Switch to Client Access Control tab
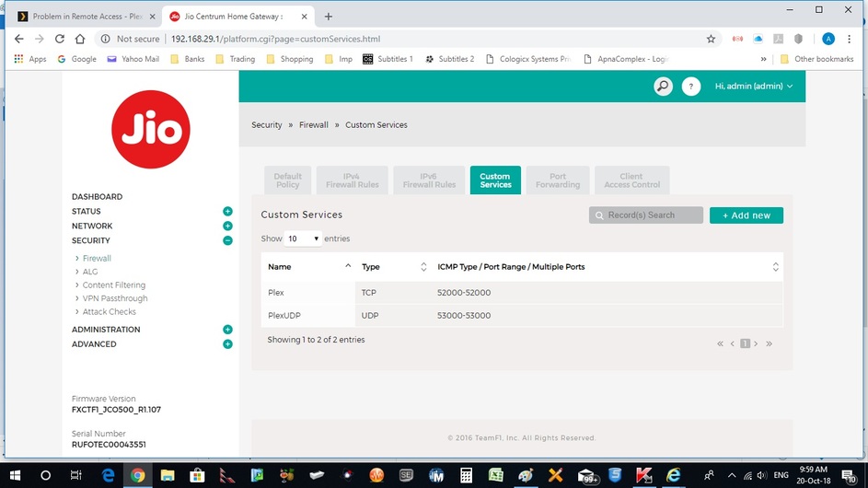This screenshot has height=488, width=868. coord(631,180)
